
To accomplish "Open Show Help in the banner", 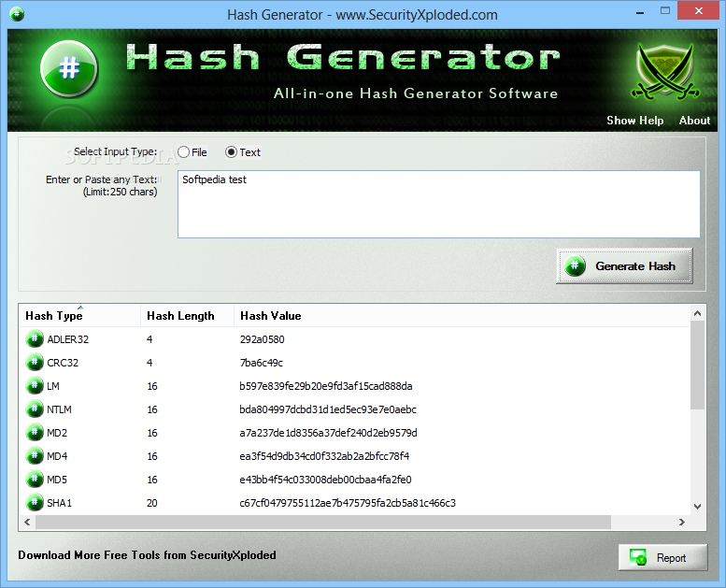I will [634, 121].
